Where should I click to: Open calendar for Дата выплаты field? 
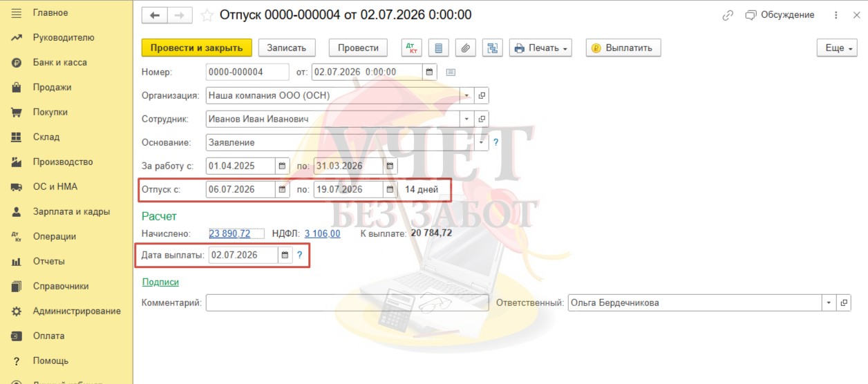click(285, 255)
